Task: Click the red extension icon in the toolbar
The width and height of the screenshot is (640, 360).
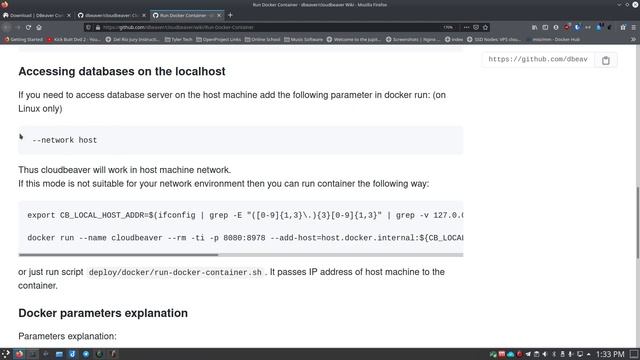Action: point(567,27)
